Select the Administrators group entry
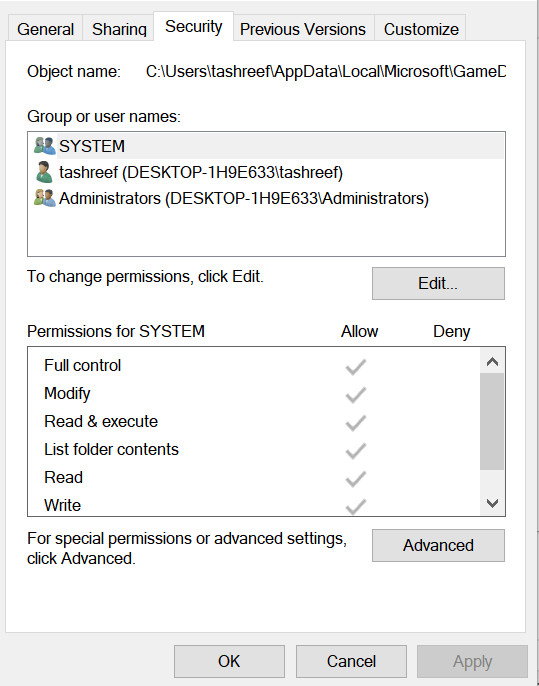This screenshot has width=539, height=686. pos(266,198)
